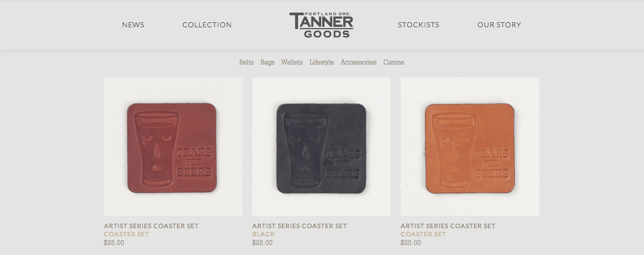Open third Artist Series Coaster Set title
This screenshot has height=255, width=644.
pos(448,226)
